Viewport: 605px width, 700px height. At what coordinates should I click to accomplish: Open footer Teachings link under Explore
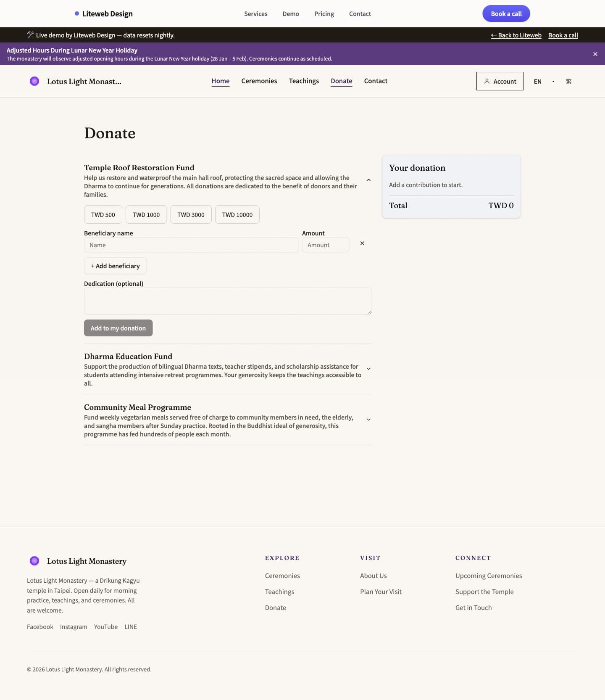pyautogui.click(x=279, y=592)
